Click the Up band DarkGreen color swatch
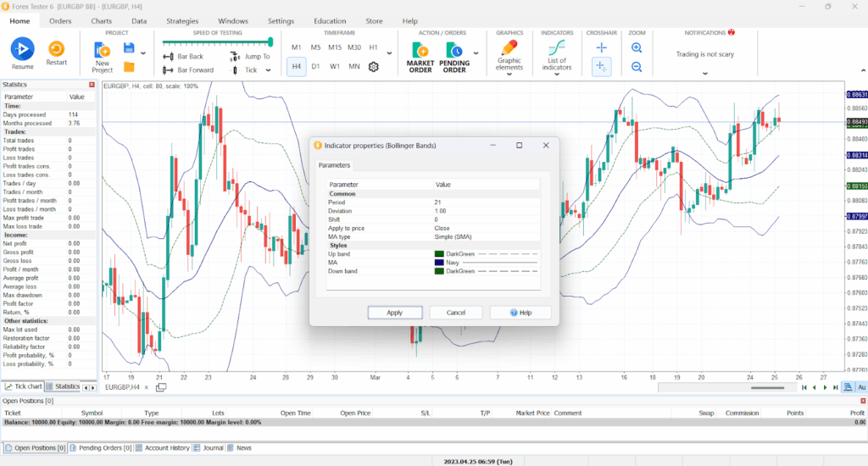868x466 pixels. tap(439, 254)
